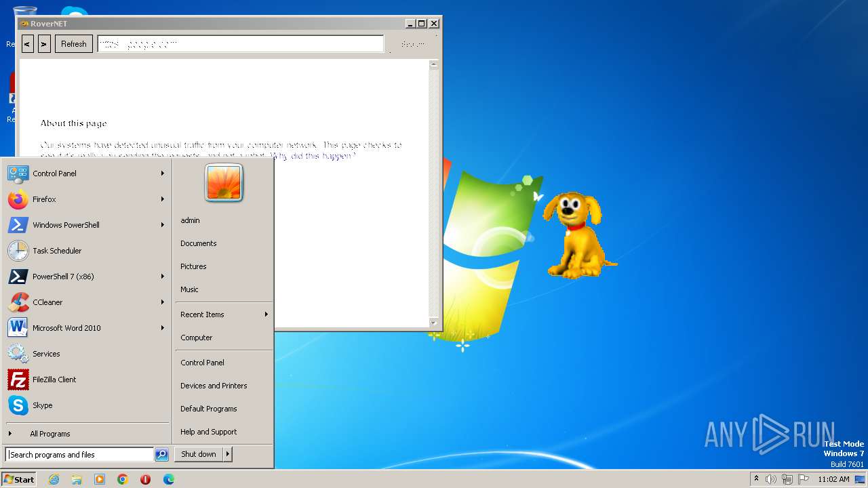Launch FileZilla Client

pyautogui.click(x=86, y=380)
